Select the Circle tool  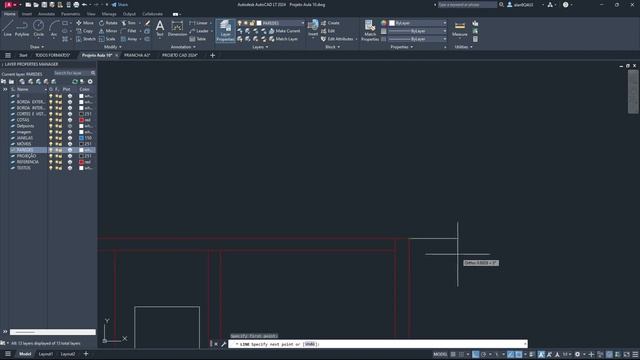tap(38, 29)
